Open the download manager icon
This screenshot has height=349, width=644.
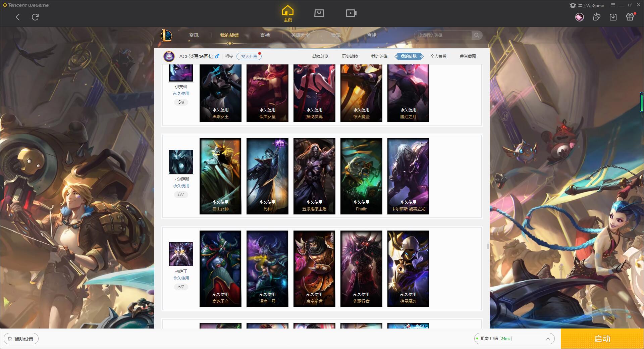(613, 17)
